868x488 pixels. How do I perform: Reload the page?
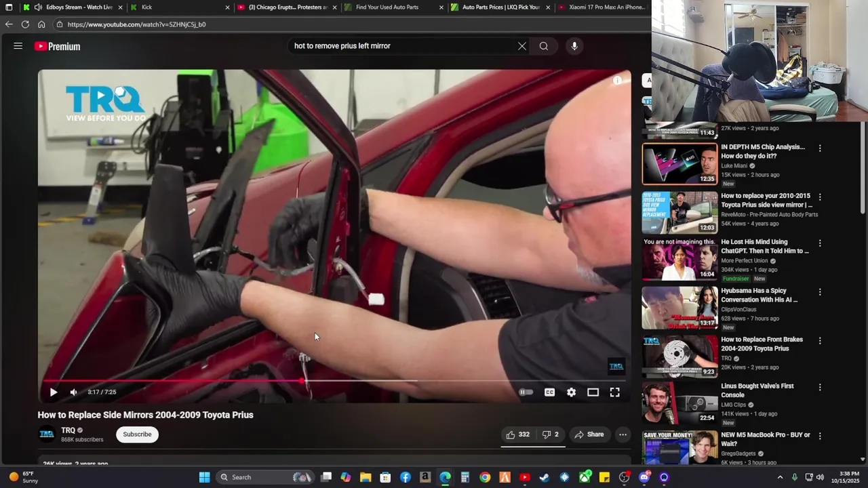[25, 24]
